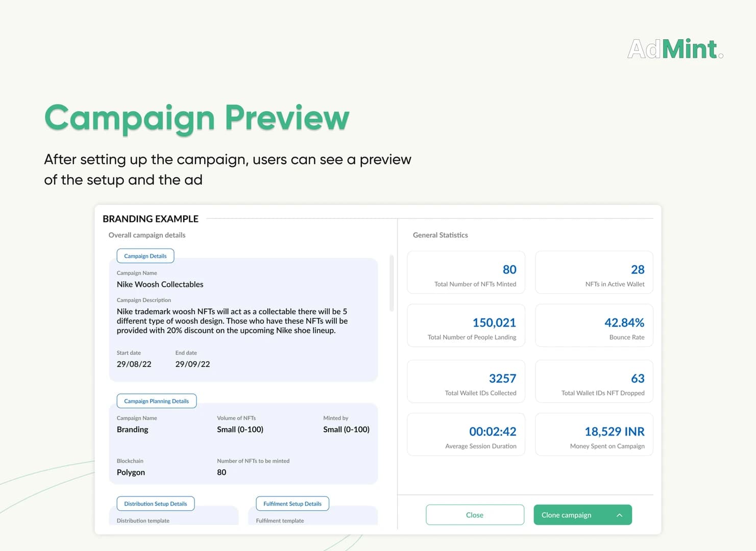The height and width of the screenshot is (551, 756).
Task: Open the Money Spent on Campaign card
Action: [x=594, y=434]
